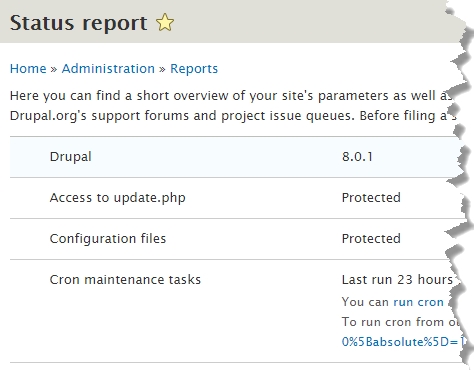The width and height of the screenshot is (474, 371).
Task: Click the separator between Home and Administration
Action: coord(54,69)
